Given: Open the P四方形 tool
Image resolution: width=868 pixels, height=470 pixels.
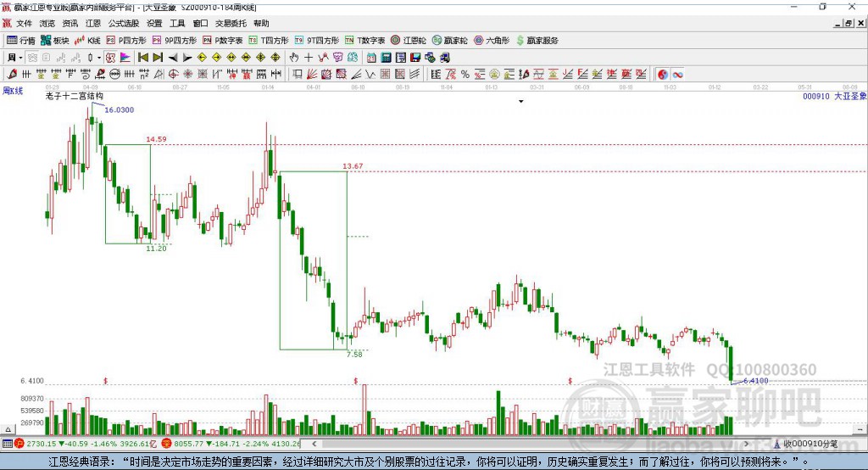Looking at the screenshot, I should pyautogui.click(x=125, y=41).
